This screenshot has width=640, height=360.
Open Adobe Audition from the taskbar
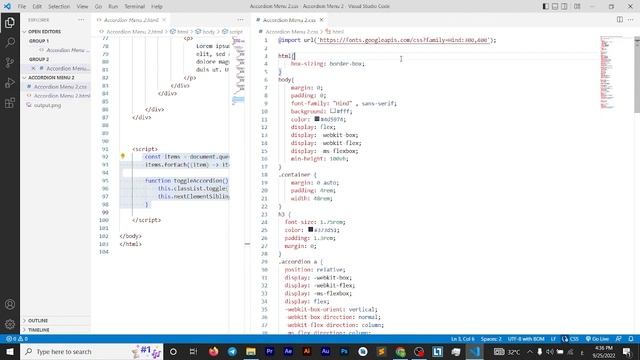point(325,351)
